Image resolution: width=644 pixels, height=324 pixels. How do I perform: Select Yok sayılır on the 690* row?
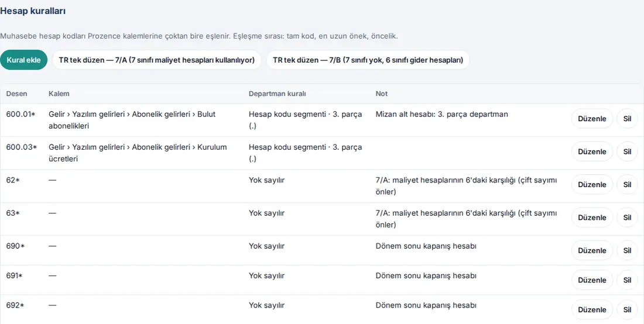[266, 246]
